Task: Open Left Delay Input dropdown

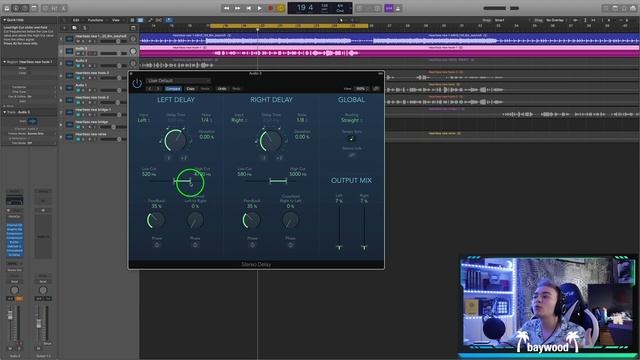Action: pos(143,120)
